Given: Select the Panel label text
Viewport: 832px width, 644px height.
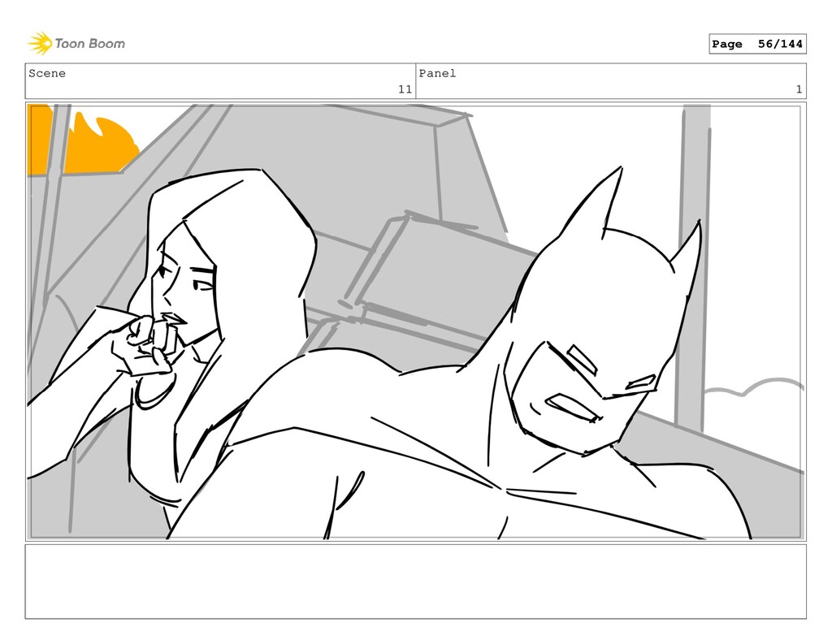Looking at the screenshot, I should [x=437, y=73].
